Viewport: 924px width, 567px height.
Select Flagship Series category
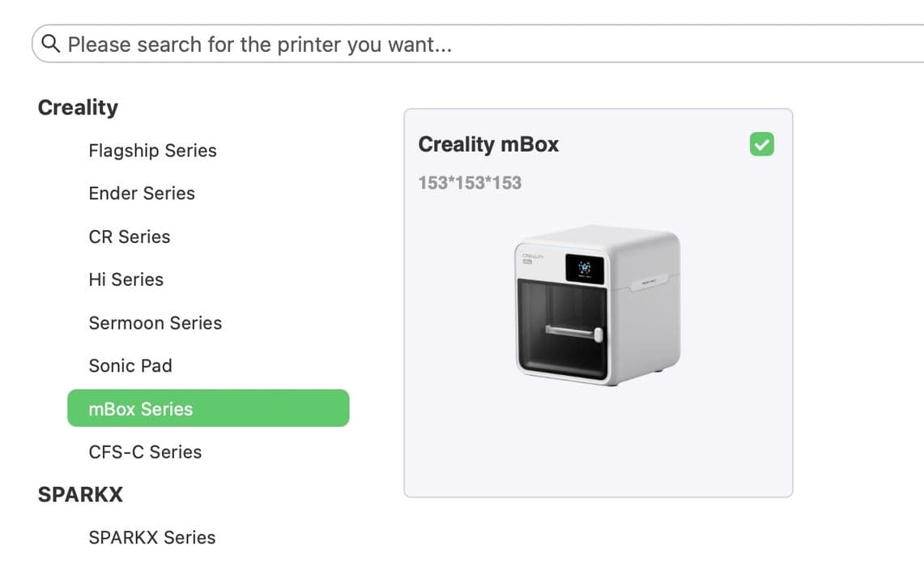tap(152, 151)
